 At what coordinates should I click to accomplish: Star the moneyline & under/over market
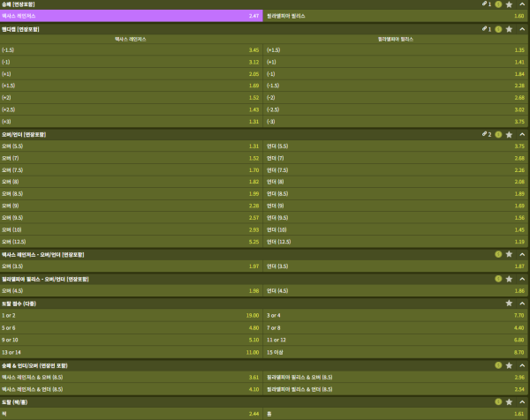click(x=509, y=365)
